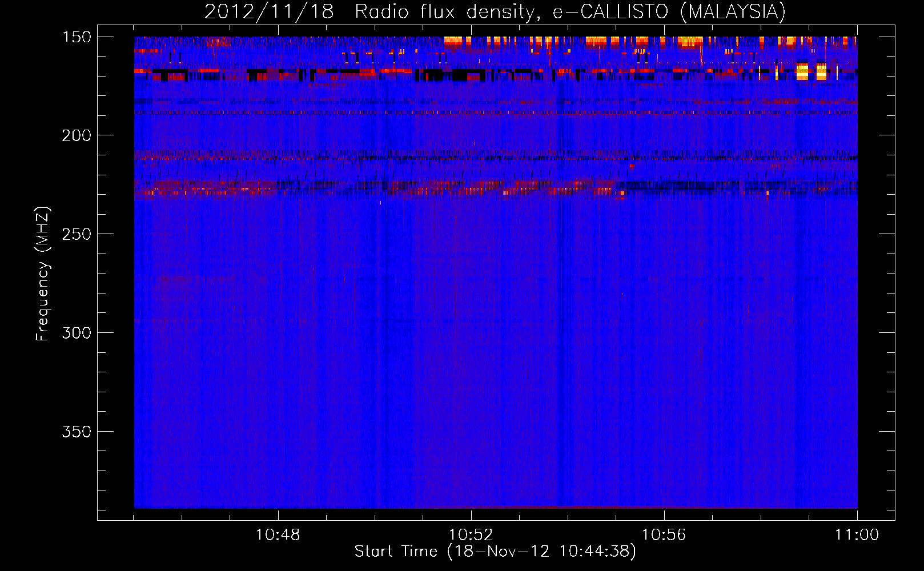924x571 pixels.
Task: Click the 11:00 time tick label
Action: (x=857, y=535)
